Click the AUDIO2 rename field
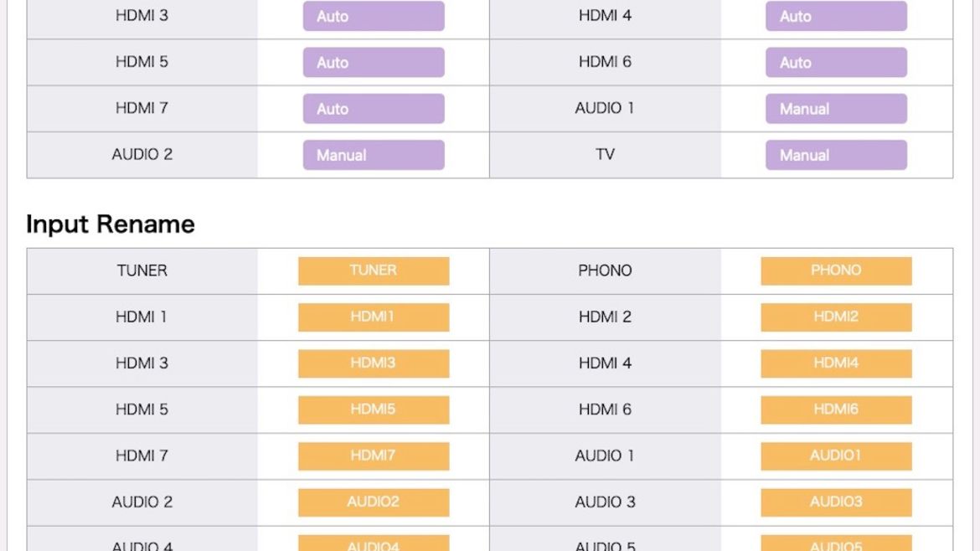The image size is (980, 551). coord(374,502)
